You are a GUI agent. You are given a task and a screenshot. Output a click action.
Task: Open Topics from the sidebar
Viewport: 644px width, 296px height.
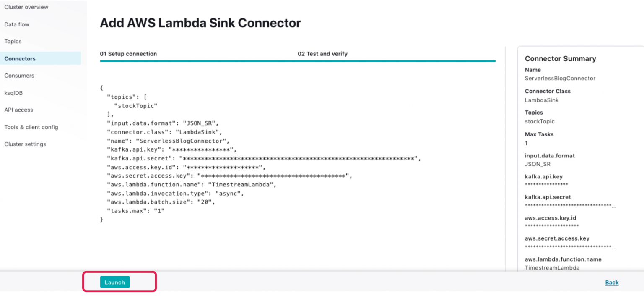[x=13, y=42]
